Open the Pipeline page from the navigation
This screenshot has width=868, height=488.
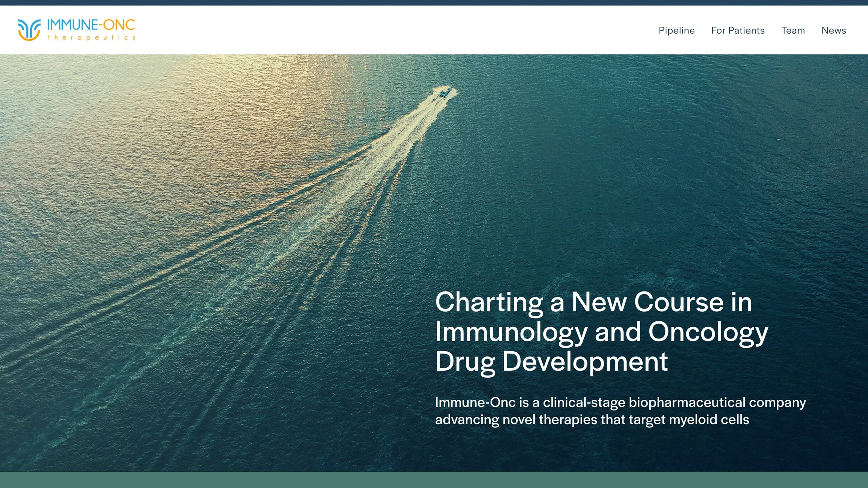point(676,31)
